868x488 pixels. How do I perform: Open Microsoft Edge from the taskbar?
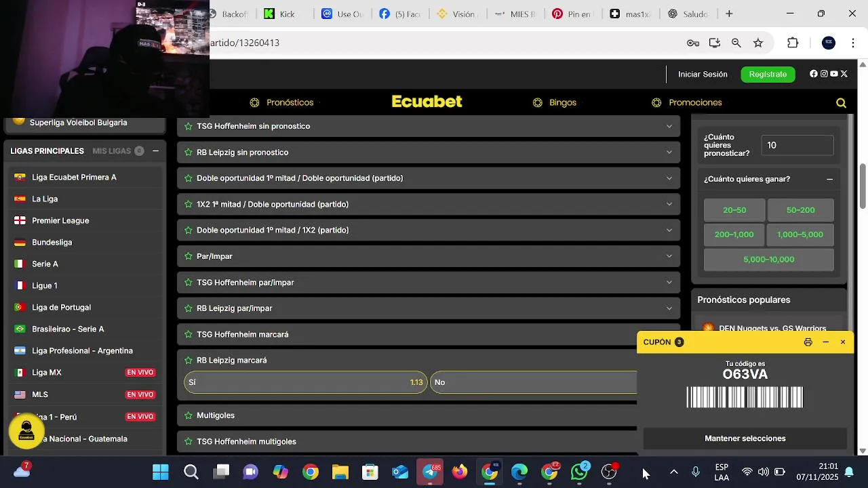pyautogui.click(x=519, y=472)
